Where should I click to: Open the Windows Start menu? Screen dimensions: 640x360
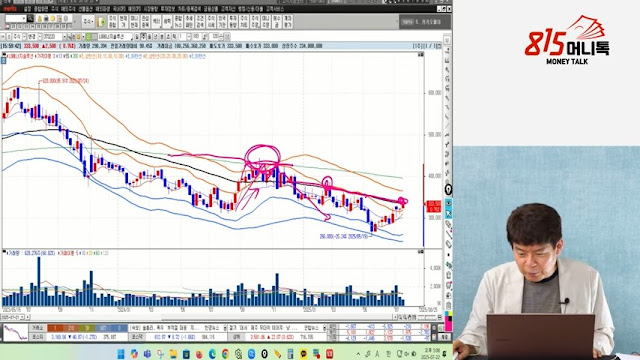click(121, 354)
